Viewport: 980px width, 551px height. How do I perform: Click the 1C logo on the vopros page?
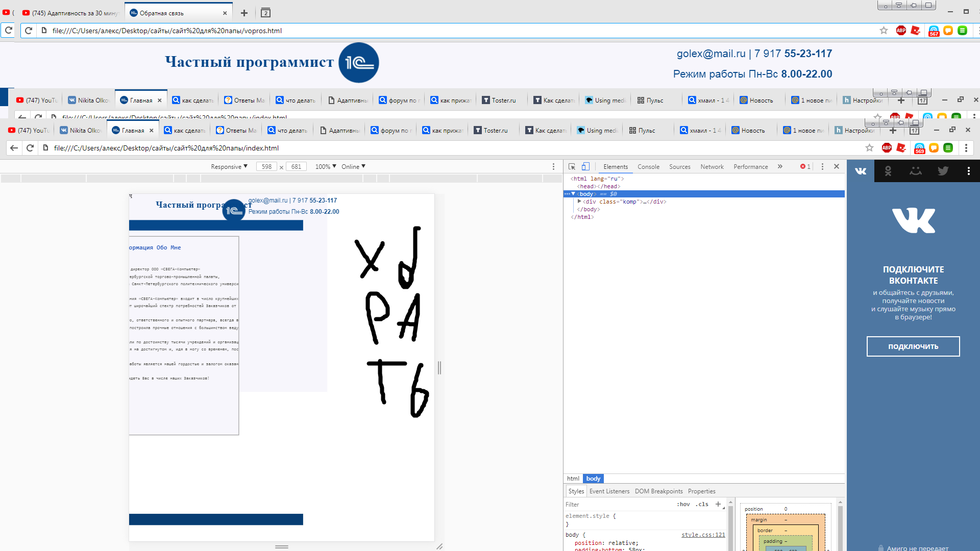358,63
